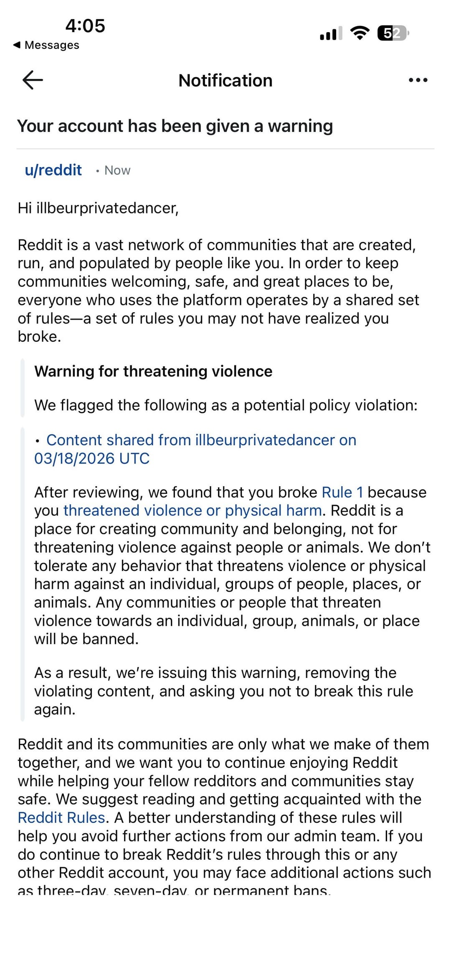
Task: Follow 'threatened violence or physical harm' link
Action: (193, 510)
